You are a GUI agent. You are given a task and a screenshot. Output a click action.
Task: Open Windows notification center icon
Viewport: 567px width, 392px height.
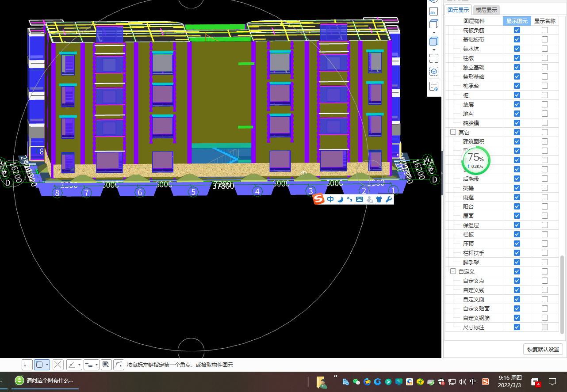pyautogui.click(x=552, y=381)
